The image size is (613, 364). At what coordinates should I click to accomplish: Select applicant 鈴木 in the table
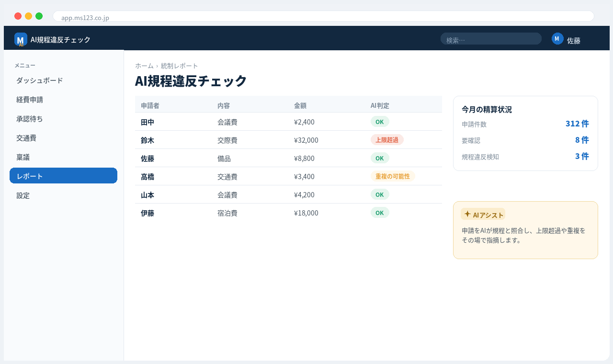coord(148,140)
